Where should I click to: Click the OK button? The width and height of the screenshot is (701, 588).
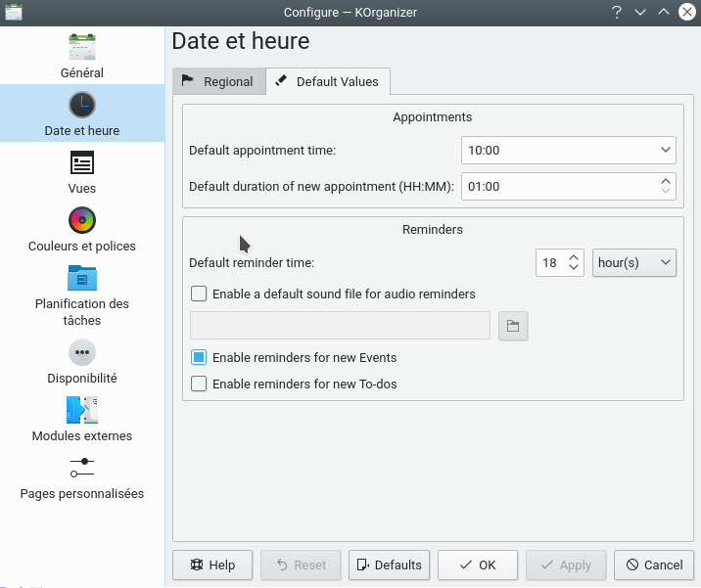point(478,565)
